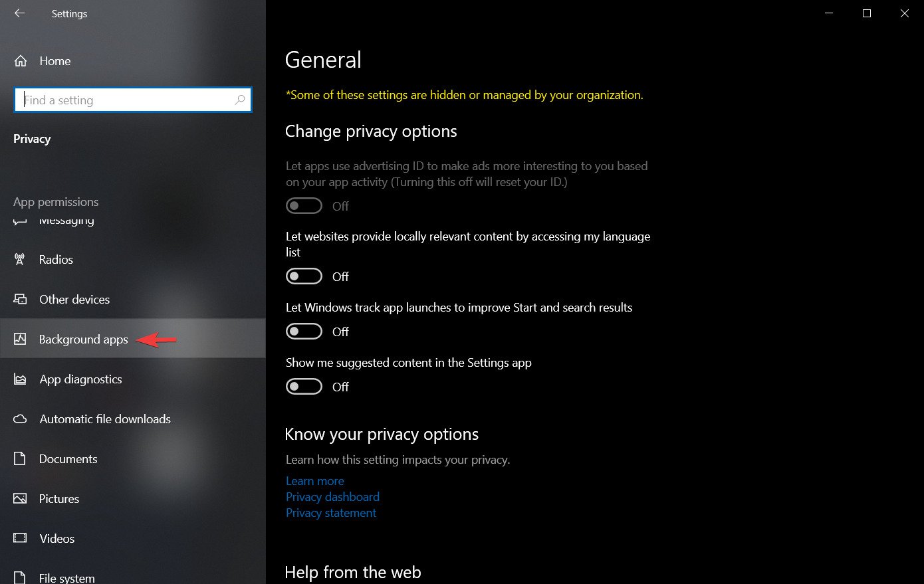
Task: Click the File system icon
Action: point(20,578)
